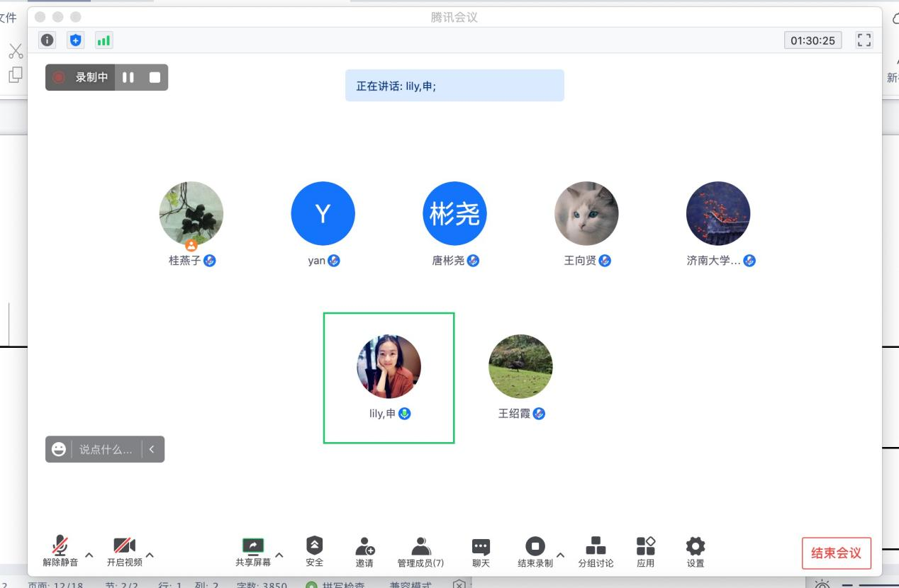Click the blue security shield icon

(x=76, y=40)
